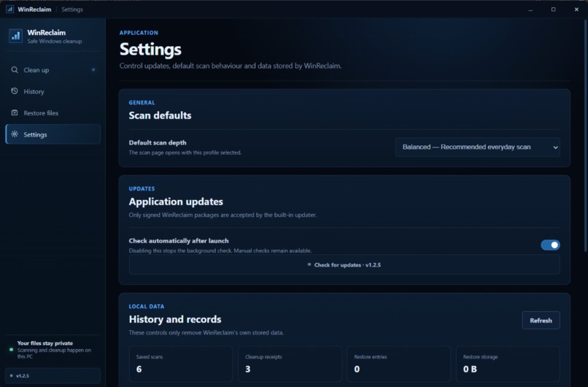
Task: Click the Saved scans card showing 6
Action: pyautogui.click(x=181, y=364)
